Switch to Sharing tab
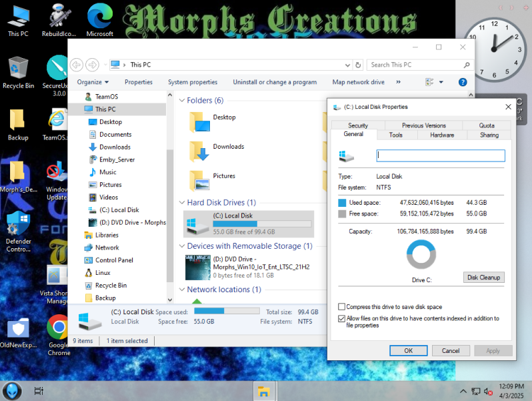This screenshot has width=532, height=401. point(489,135)
